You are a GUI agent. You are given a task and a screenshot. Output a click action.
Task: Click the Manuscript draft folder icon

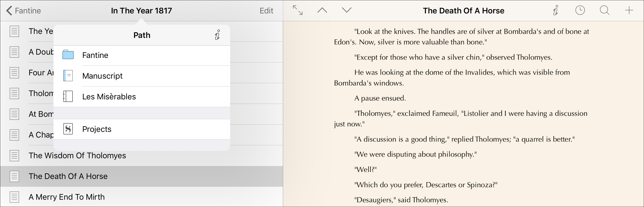pos(68,76)
